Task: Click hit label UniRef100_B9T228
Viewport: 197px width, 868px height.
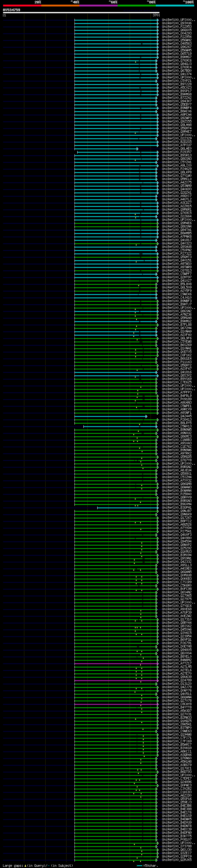Action: 177,84
